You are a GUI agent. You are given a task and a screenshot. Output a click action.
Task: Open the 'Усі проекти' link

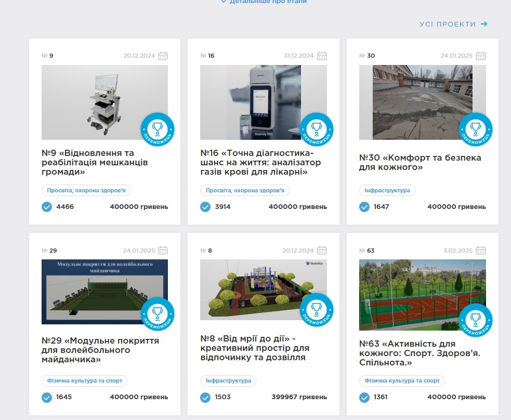coord(453,24)
